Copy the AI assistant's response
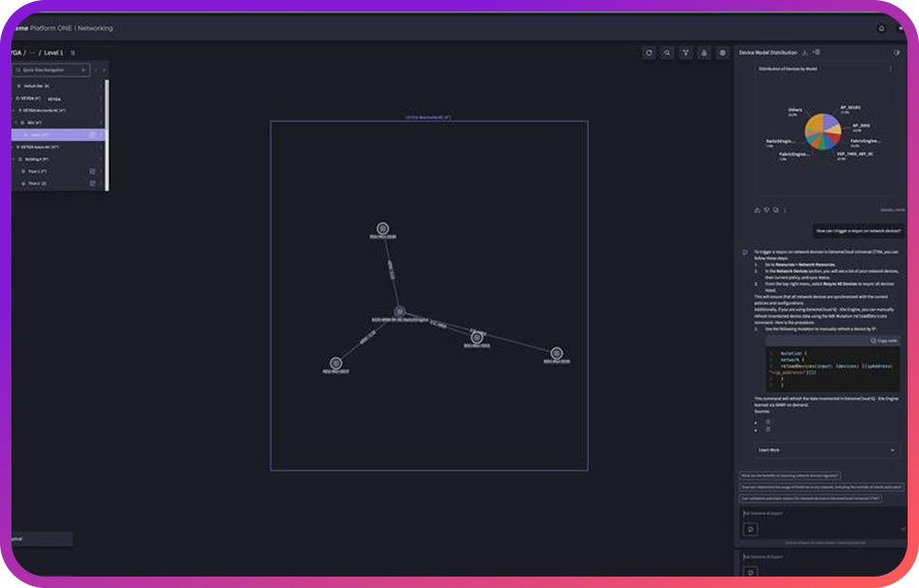This screenshot has width=919, height=588. point(777,210)
